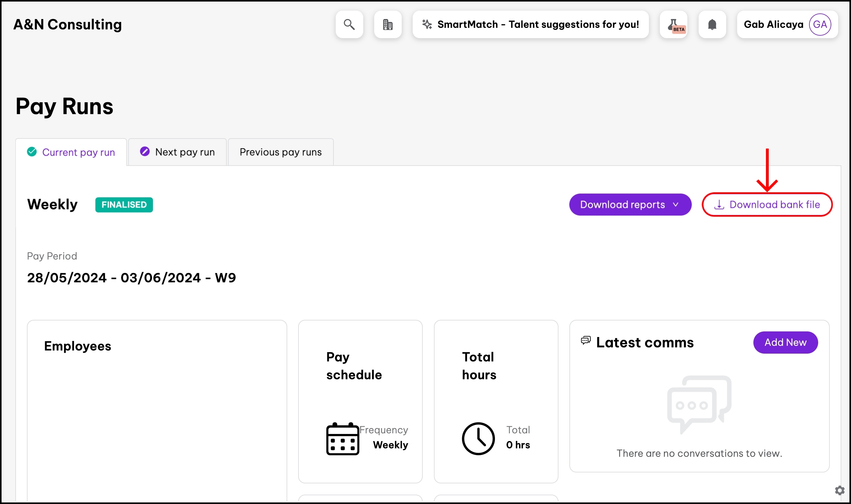Click the FINALISED status badge
Image resolution: width=851 pixels, height=504 pixels.
point(124,205)
